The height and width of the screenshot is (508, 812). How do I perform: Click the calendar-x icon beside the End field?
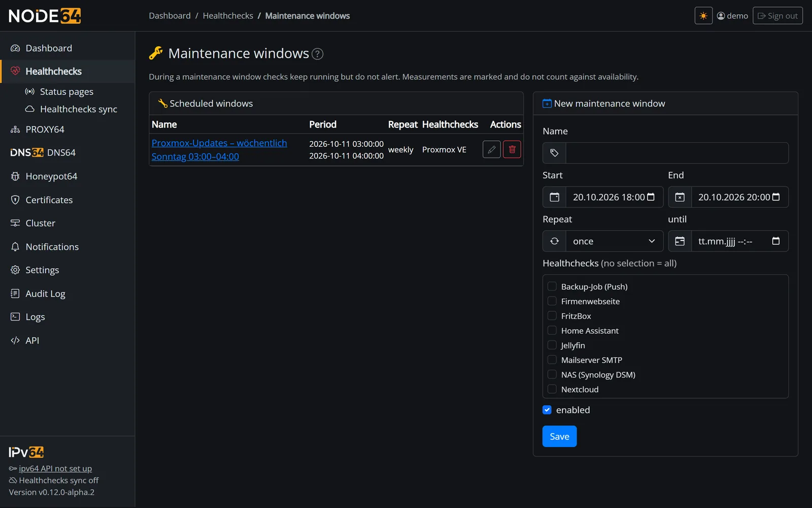click(680, 197)
